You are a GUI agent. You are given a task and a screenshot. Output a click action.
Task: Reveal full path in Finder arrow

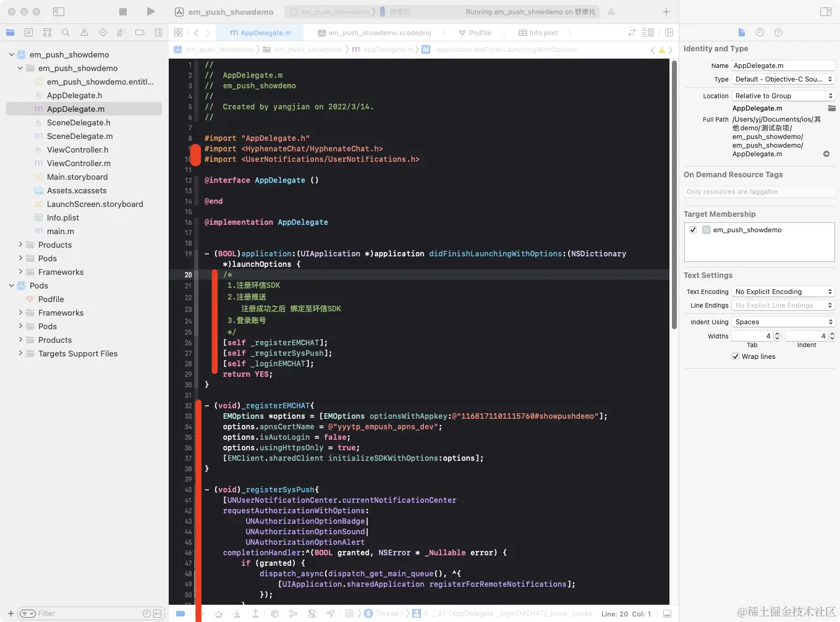[826, 154]
